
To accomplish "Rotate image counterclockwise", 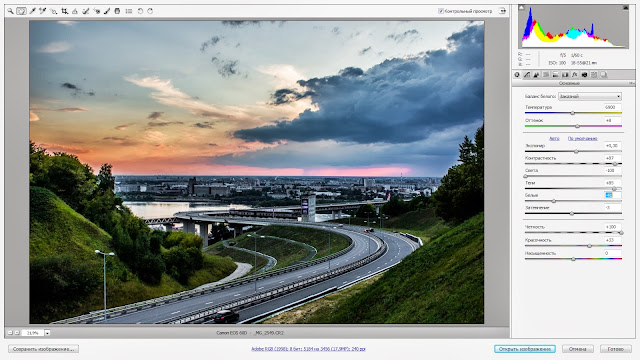I will (x=140, y=11).
